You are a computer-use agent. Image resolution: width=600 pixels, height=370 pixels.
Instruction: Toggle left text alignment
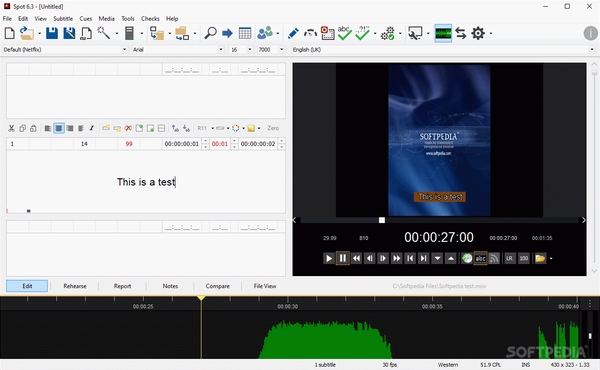(47, 128)
